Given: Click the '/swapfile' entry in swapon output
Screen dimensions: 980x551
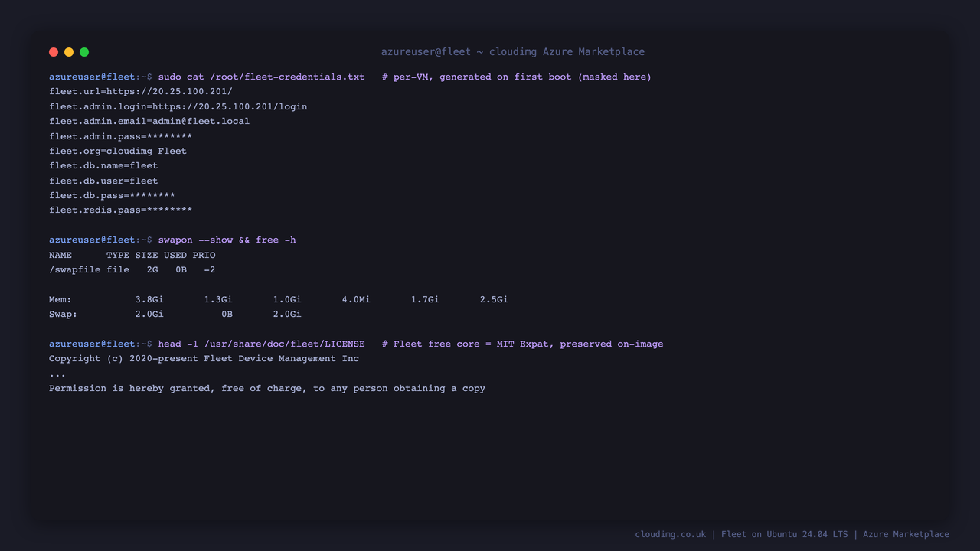Looking at the screenshot, I should [75, 269].
